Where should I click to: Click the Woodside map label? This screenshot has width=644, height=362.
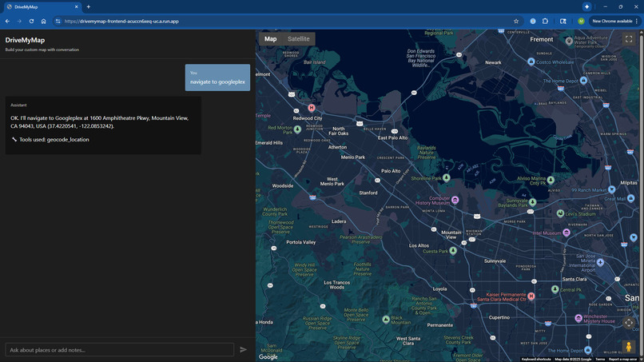[x=283, y=185]
